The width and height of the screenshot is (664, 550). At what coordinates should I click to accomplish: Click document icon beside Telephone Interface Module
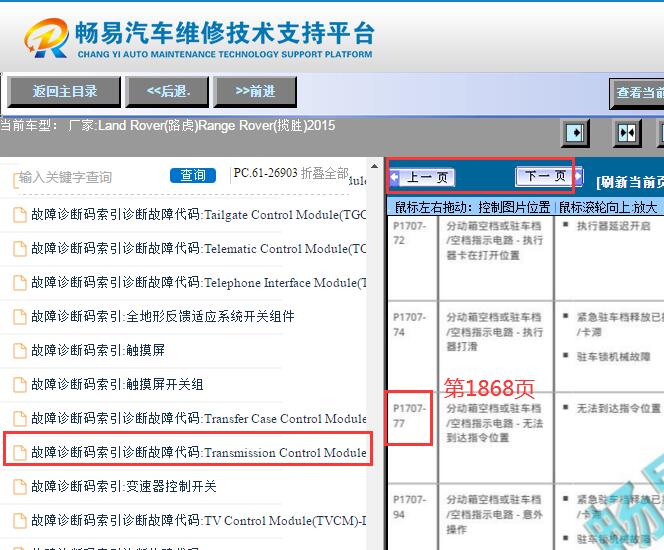coord(19,283)
